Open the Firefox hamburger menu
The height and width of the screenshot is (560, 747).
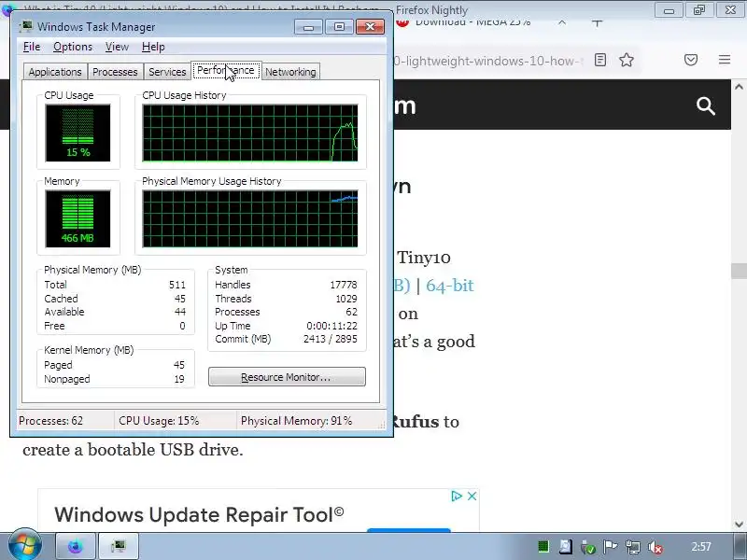pyautogui.click(x=725, y=60)
